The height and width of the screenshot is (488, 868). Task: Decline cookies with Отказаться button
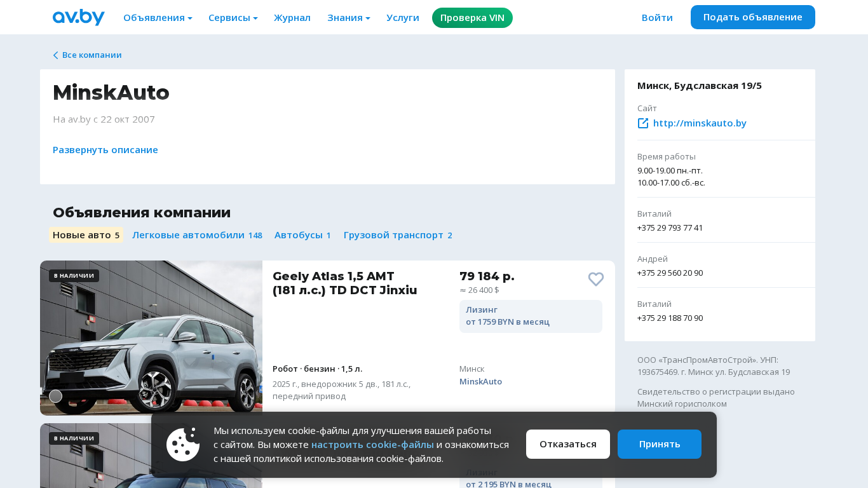click(568, 444)
